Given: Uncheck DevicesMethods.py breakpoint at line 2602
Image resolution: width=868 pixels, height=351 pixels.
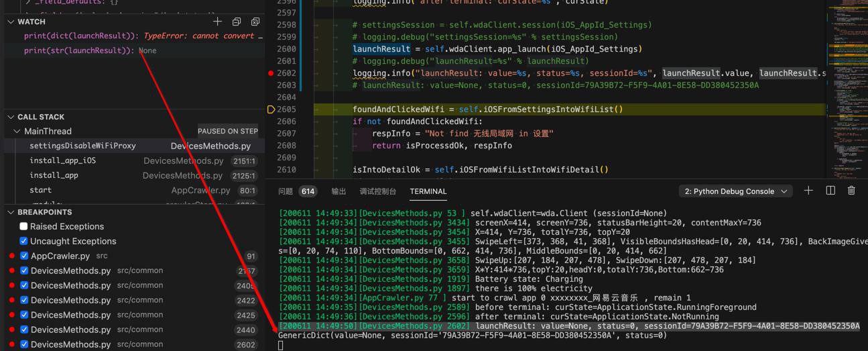Looking at the screenshot, I should click(24, 344).
